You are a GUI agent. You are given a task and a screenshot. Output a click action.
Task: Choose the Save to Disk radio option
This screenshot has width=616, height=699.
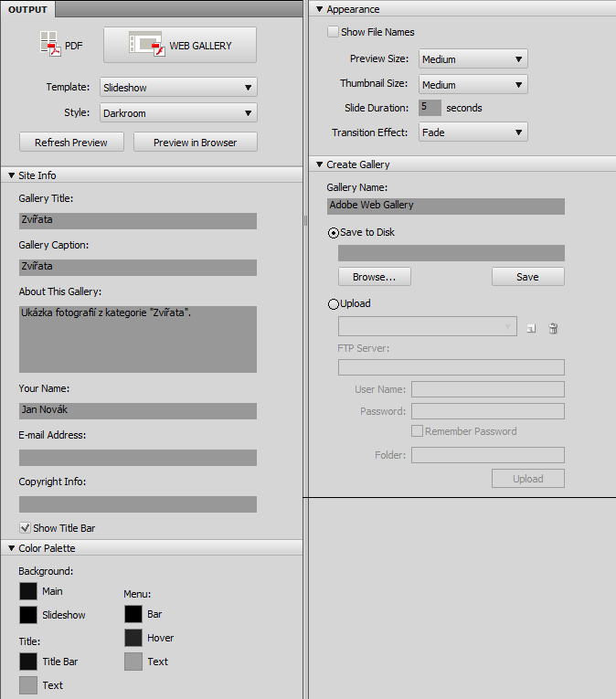(x=334, y=233)
